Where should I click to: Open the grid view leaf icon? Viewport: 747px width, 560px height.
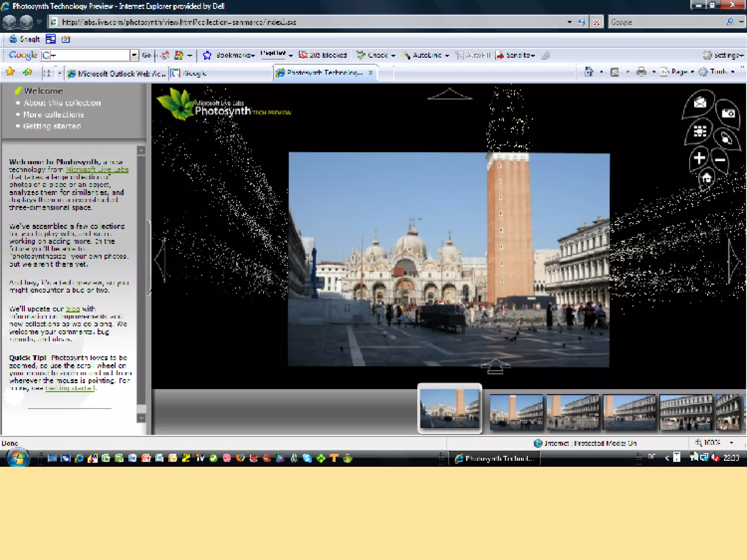(x=700, y=131)
